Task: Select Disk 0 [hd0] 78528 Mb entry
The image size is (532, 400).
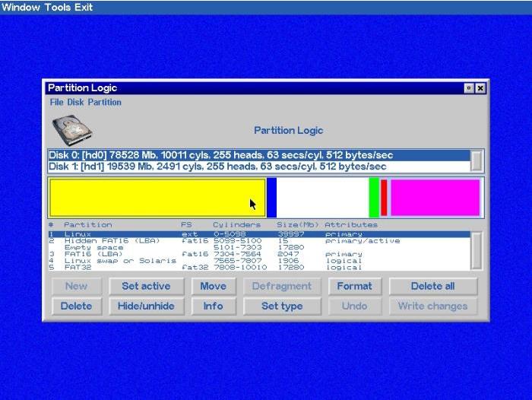Action: pos(259,155)
